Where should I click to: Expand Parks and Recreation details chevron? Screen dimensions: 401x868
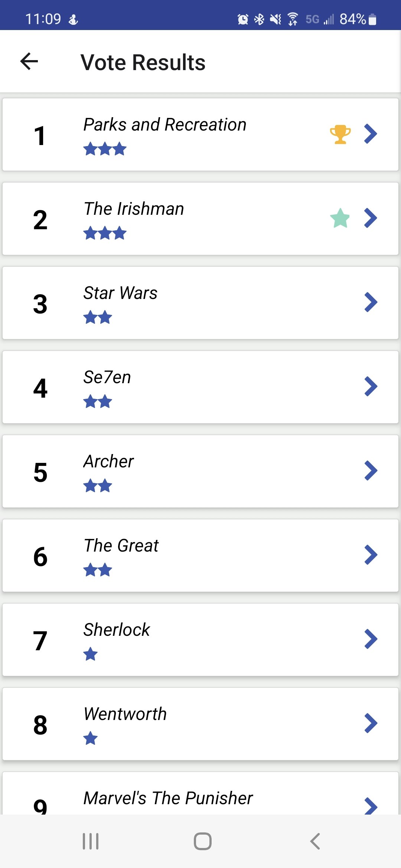tap(371, 134)
